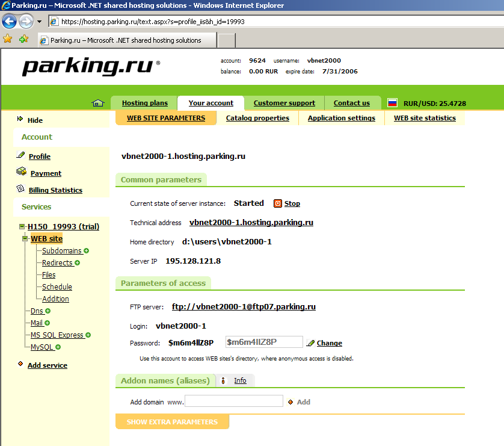
Task: Select the WEB SITE PARAMETERS subtab
Action: pyautogui.click(x=166, y=118)
